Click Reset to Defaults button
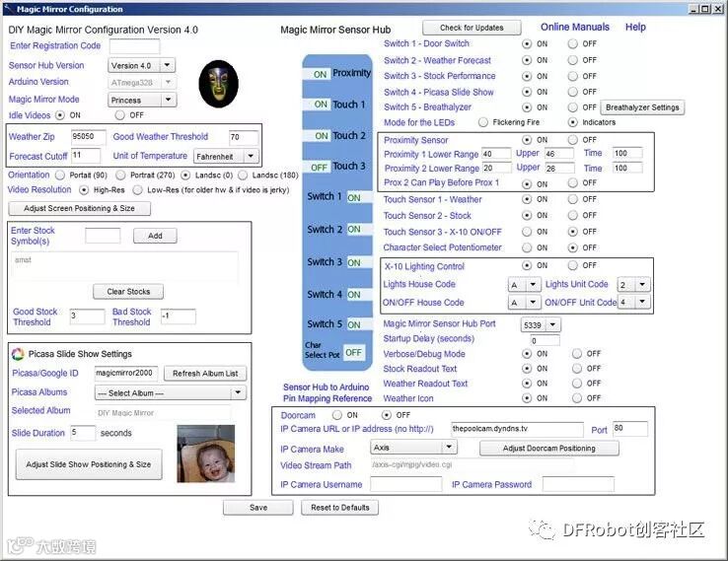This screenshot has width=728, height=561. (340, 508)
